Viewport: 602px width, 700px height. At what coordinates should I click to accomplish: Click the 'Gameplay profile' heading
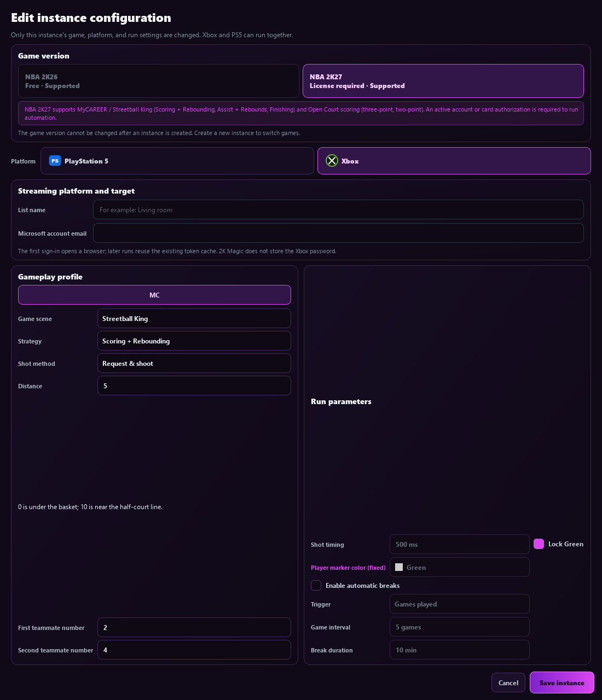click(50, 277)
